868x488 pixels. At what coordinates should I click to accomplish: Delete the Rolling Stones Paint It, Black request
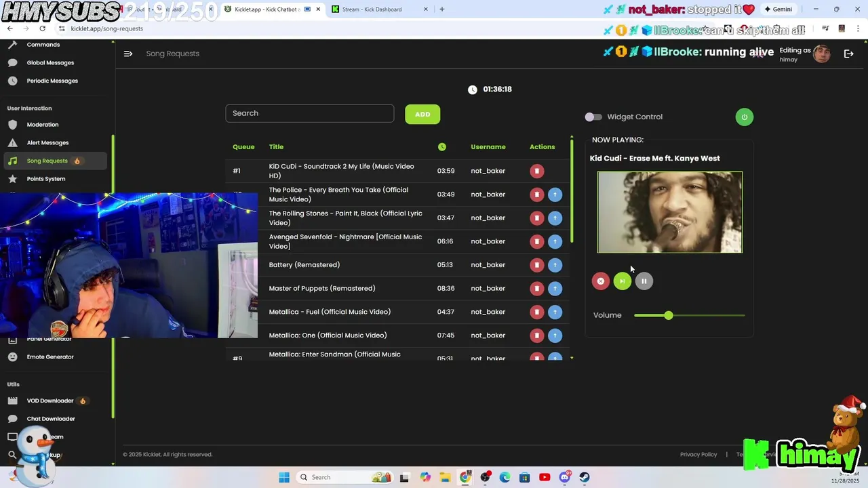click(536, 218)
